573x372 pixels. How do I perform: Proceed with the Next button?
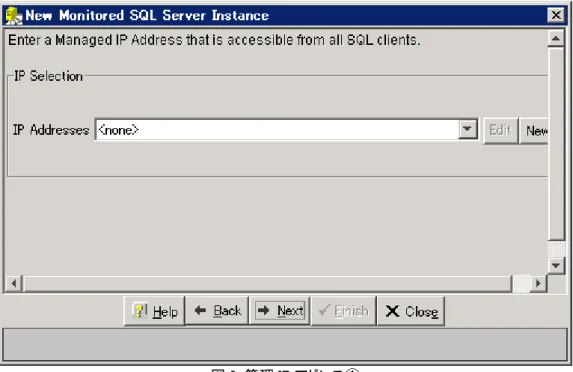(280, 311)
